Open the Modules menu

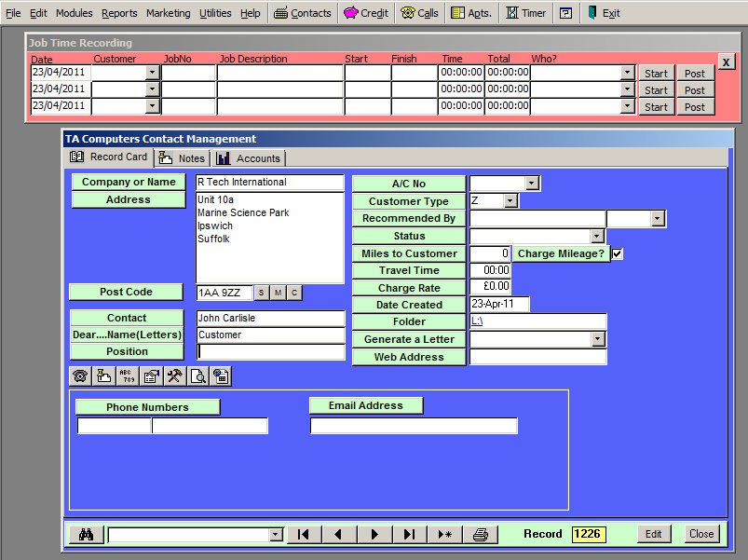(74, 13)
